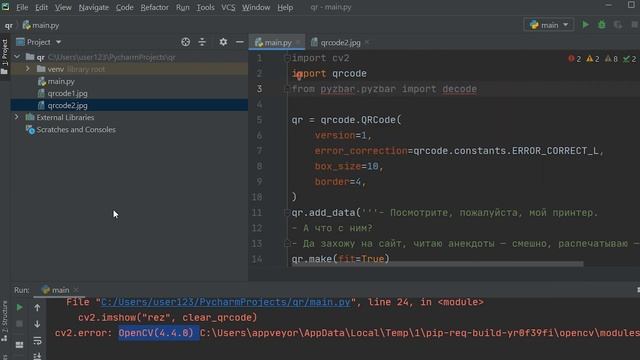Click line number 5 in the gutter
The height and width of the screenshot is (360, 640).
pos(259,120)
